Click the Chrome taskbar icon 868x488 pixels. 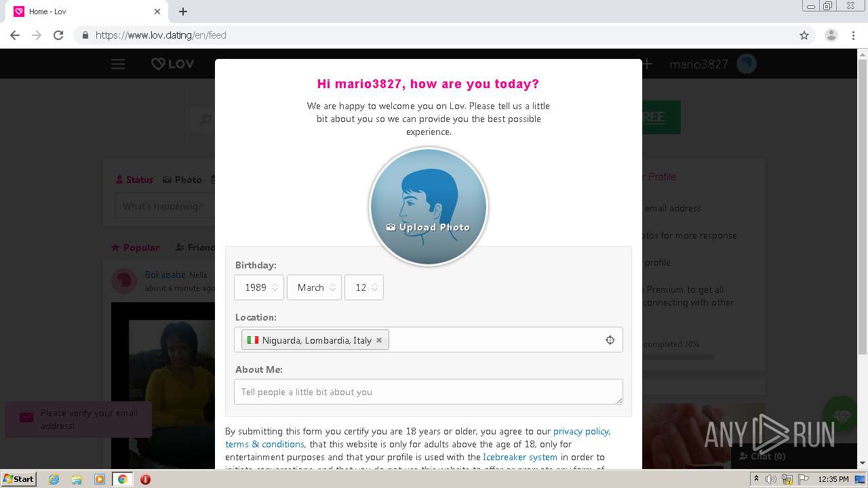click(123, 479)
